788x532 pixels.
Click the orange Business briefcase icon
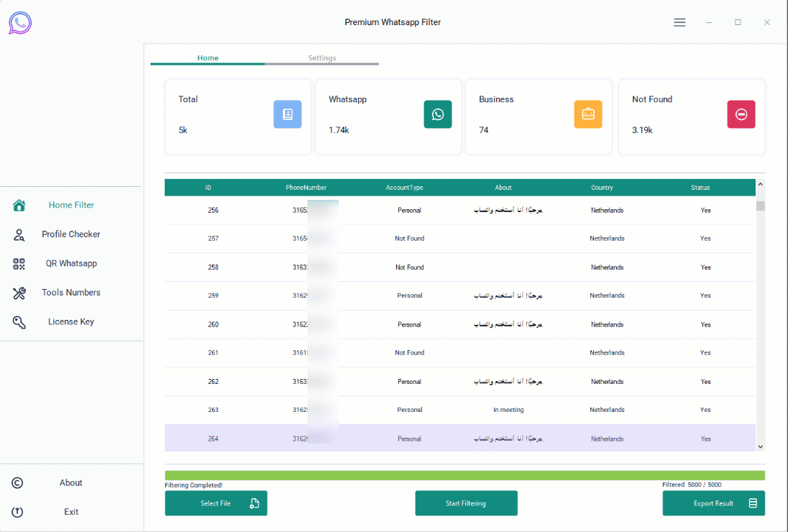588,114
